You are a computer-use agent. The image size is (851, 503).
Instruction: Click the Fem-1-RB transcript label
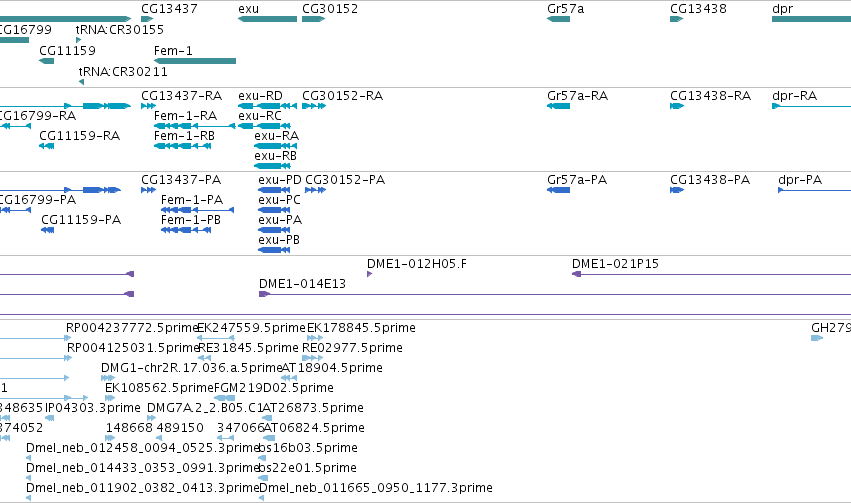point(185,136)
